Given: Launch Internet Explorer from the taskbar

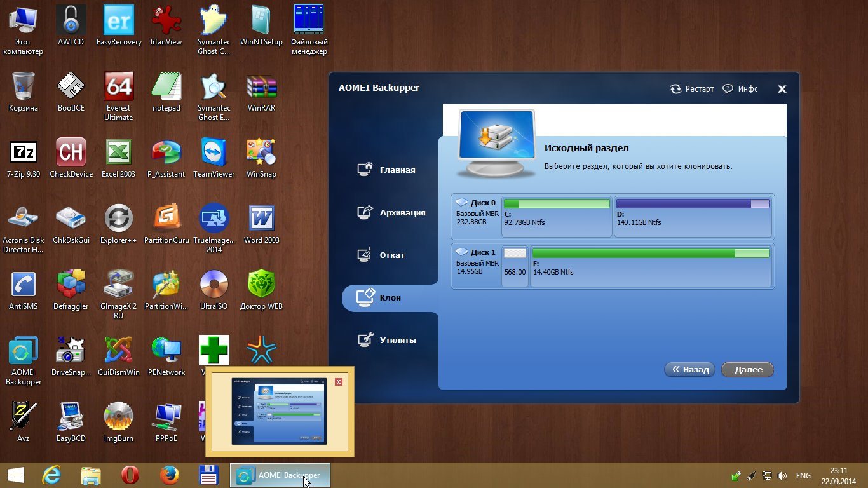Looking at the screenshot, I should (x=51, y=475).
